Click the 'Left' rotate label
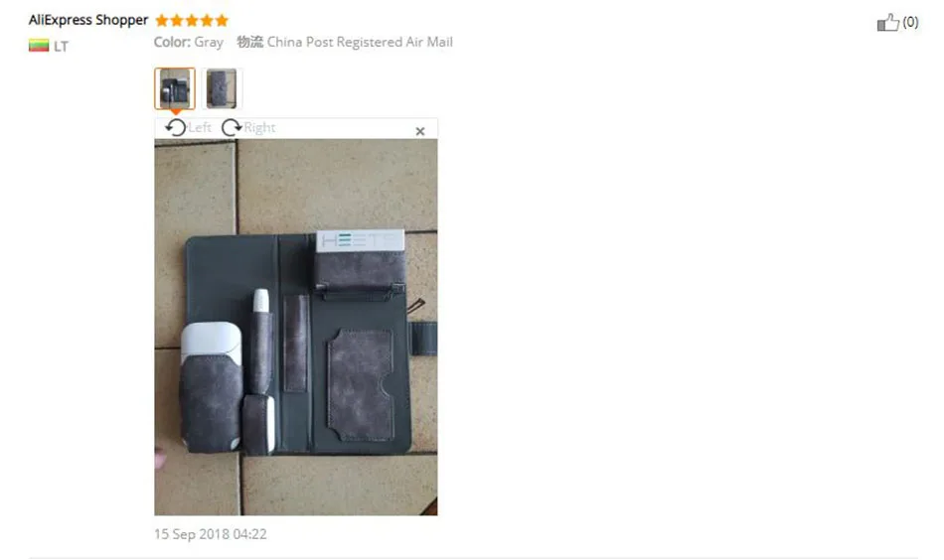 (200, 127)
